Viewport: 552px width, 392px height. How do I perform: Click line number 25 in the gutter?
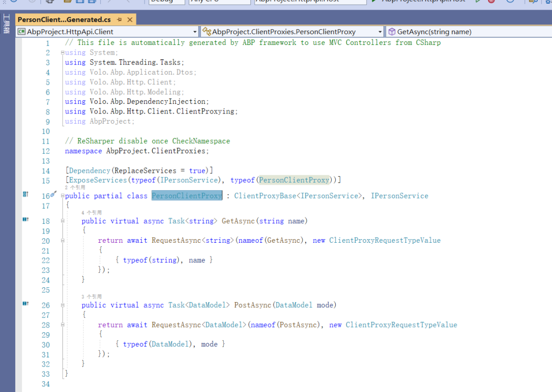(46, 290)
